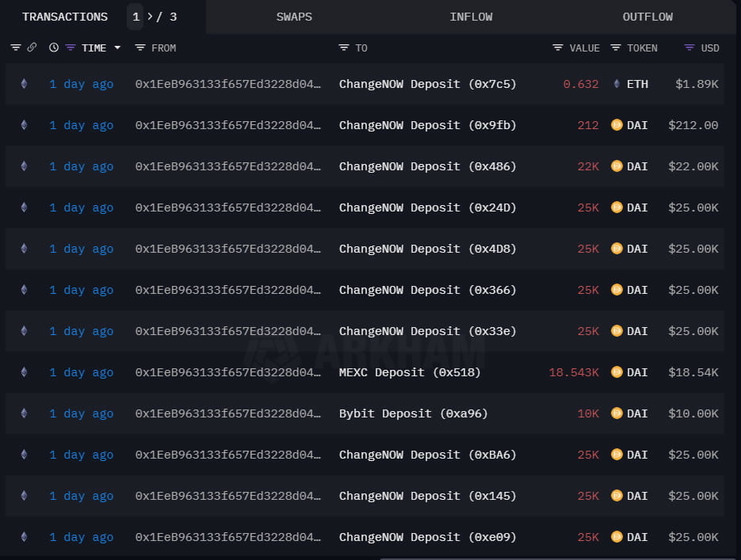Click the ETH icon next to the 0.632 value
The height and width of the screenshot is (560, 741).
pos(616,83)
